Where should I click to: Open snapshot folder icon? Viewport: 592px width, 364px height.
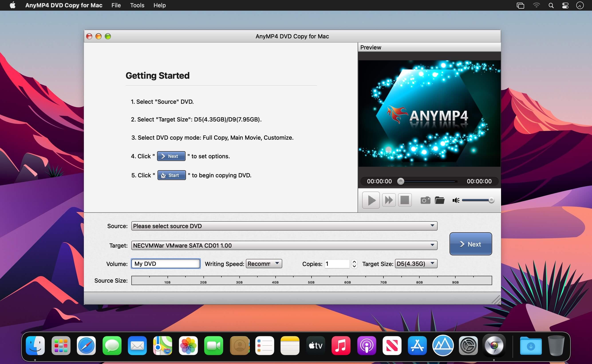click(x=440, y=200)
